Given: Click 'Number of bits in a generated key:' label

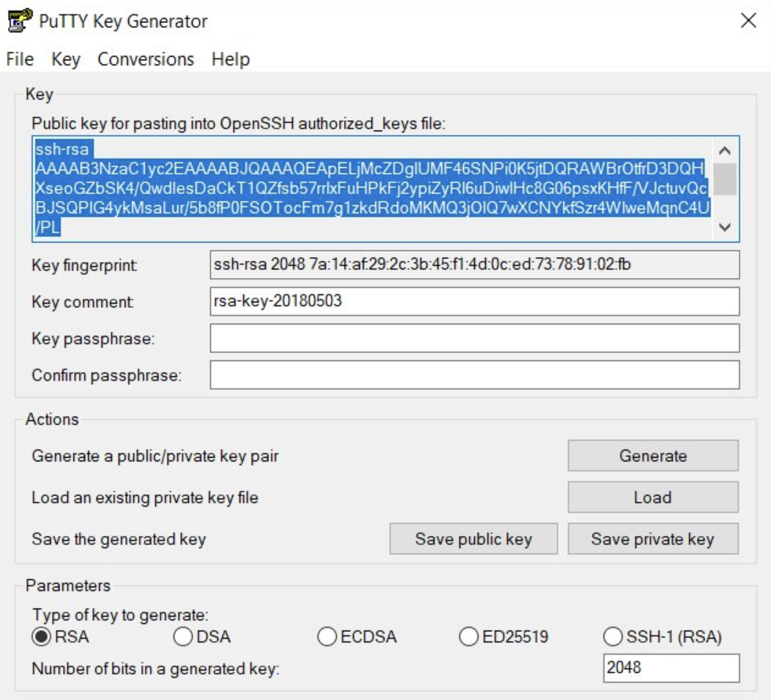Looking at the screenshot, I should click(x=155, y=669).
